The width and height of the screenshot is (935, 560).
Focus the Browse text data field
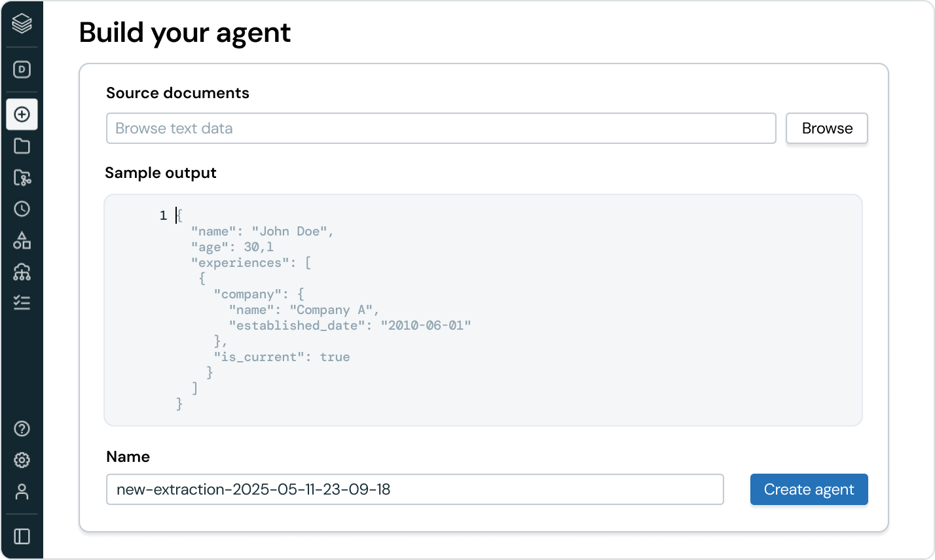(x=441, y=128)
